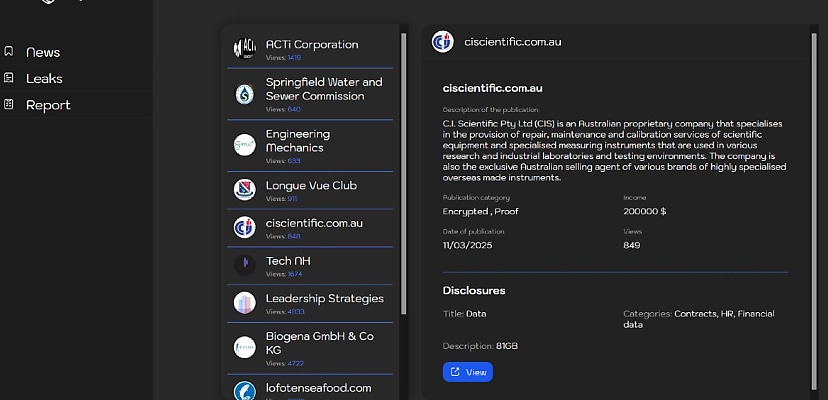Select the ciscientific.com.au logo in the list
828x400 pixels.
(x=244, y=227)
